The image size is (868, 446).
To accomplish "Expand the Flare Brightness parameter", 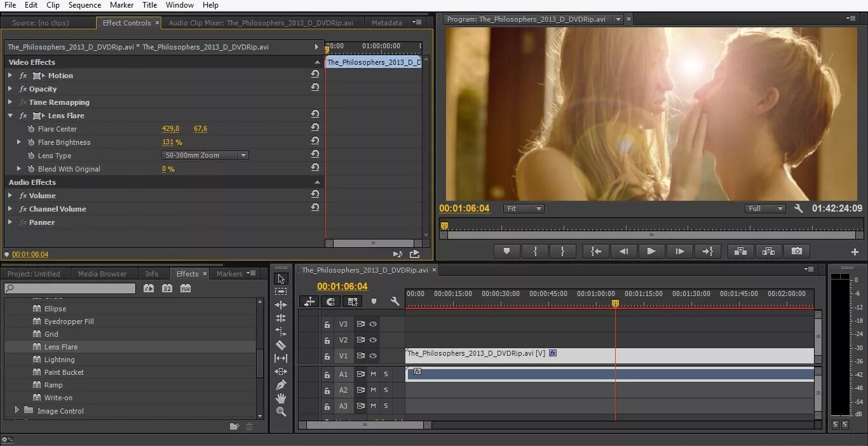I will [x=19, y=142].
